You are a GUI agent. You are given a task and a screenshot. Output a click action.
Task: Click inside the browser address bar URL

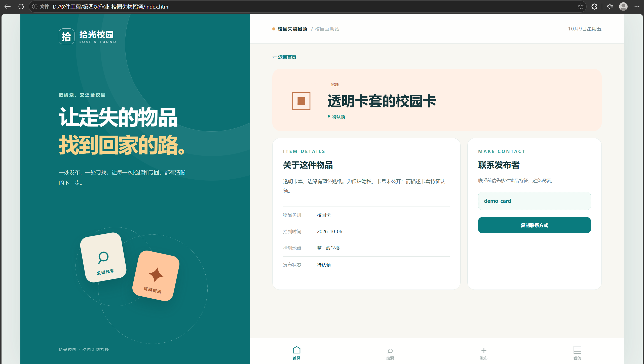point(111,7)
